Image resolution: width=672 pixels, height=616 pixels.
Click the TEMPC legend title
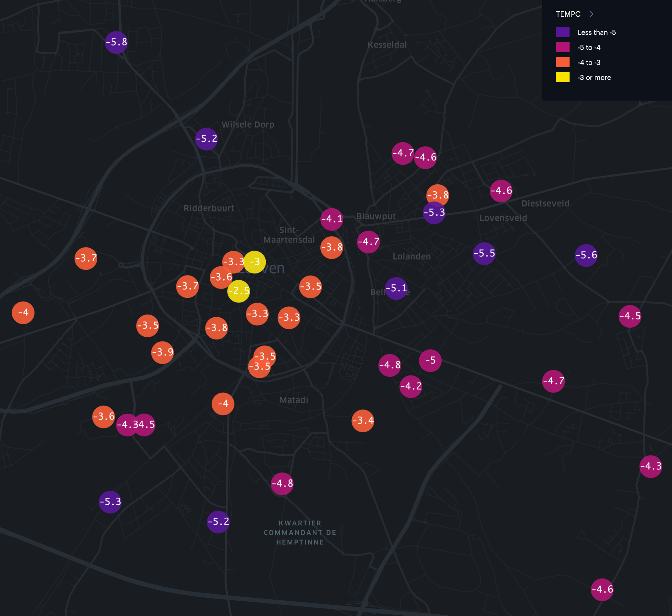click(x=568, y=14)
